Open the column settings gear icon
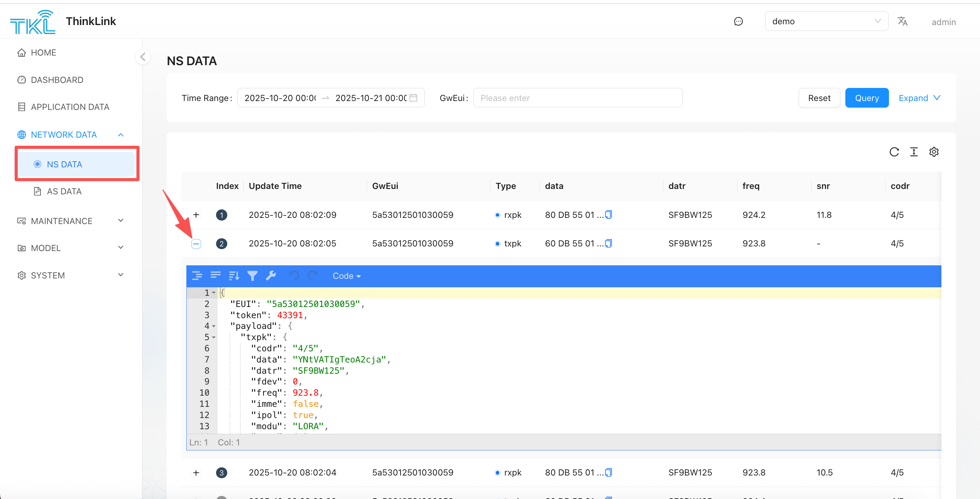980x499 pixels. point(934,152)
